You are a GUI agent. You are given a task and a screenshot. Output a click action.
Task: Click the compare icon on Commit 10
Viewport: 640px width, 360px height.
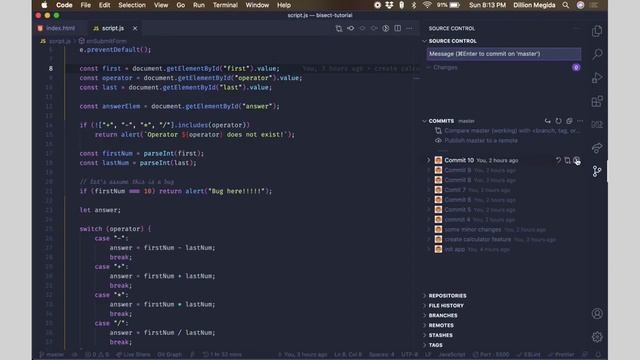pos(567,160)
